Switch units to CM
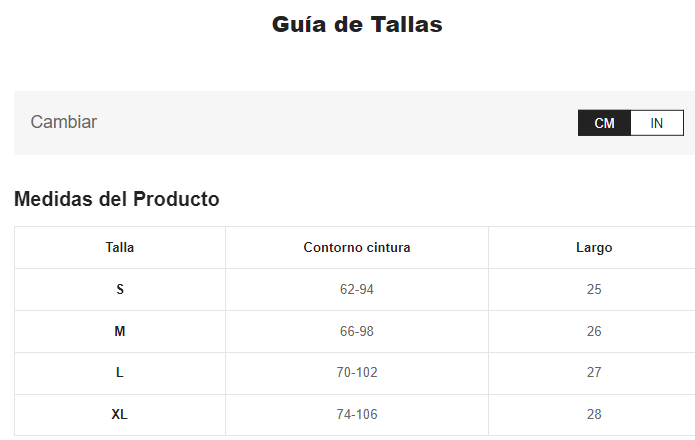The image size is (695, 440). (x=604, y=123)
